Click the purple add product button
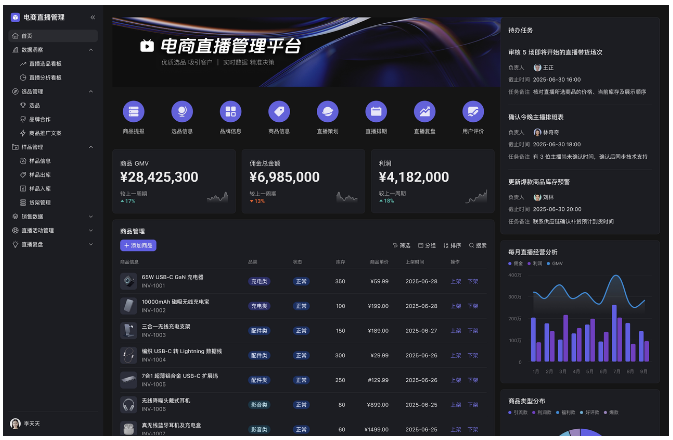This screenshot has height=440, width=673. pyautogui.click(x=137, y=245)
